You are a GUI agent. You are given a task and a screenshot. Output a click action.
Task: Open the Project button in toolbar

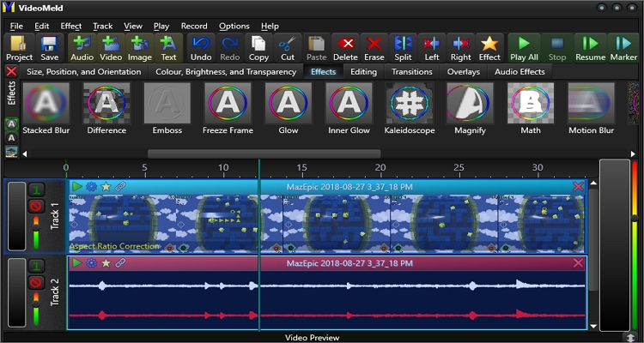19,48
